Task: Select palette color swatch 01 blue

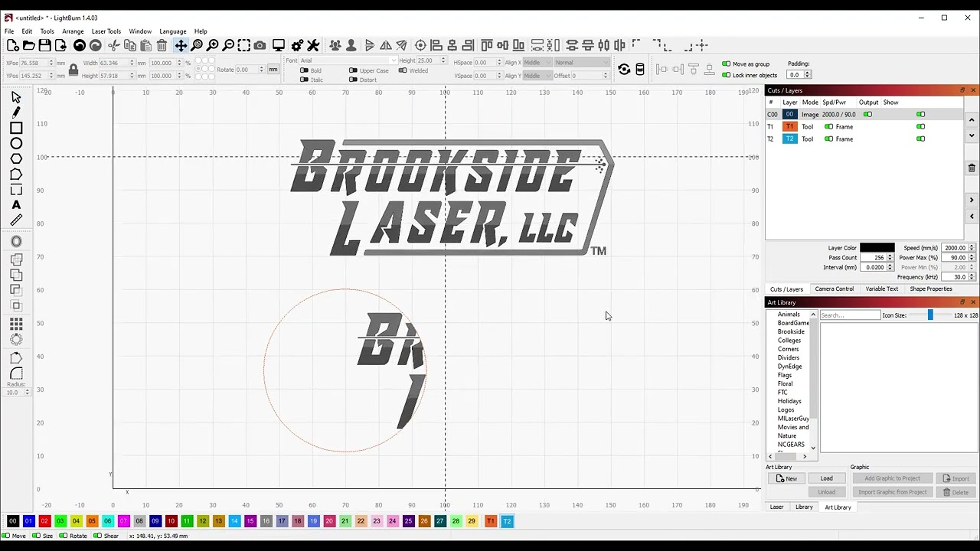Action: pyautogui.click(x=28, y=521)
